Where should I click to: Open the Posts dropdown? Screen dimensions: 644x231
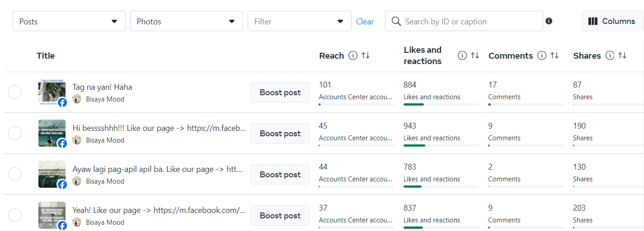point(69,21)
